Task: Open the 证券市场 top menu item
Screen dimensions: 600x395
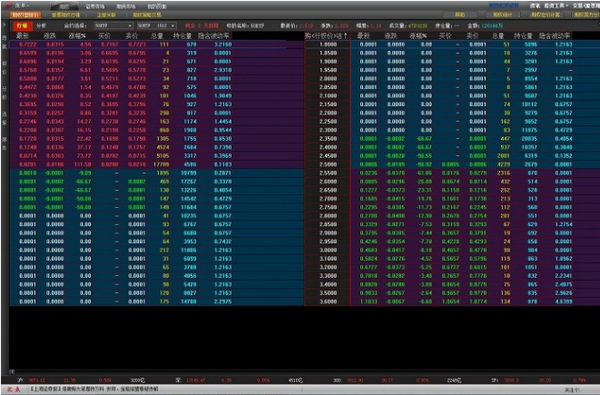Action: 95,6
